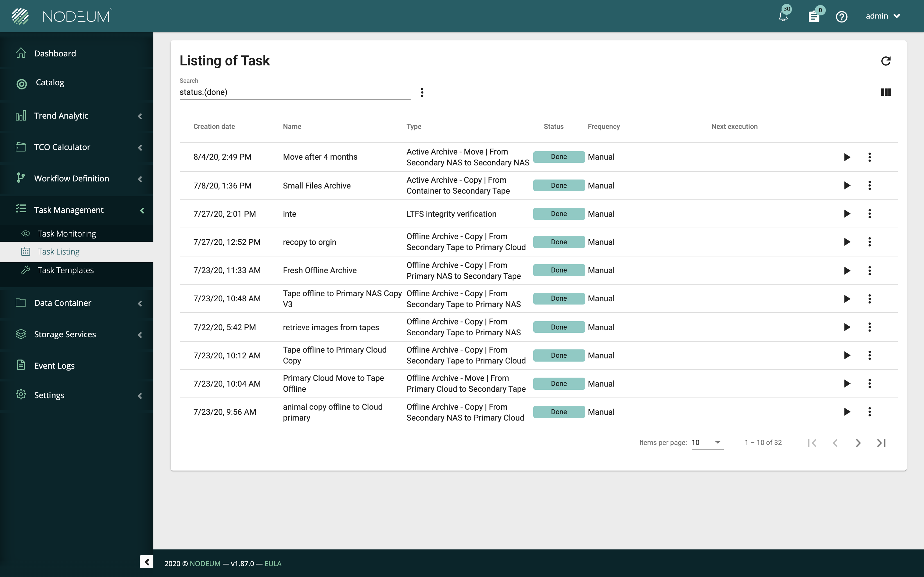Viewport: 924px width, 577px height.
Task: Open Task Monitoring submenu item
Action: tap(67, 234)
